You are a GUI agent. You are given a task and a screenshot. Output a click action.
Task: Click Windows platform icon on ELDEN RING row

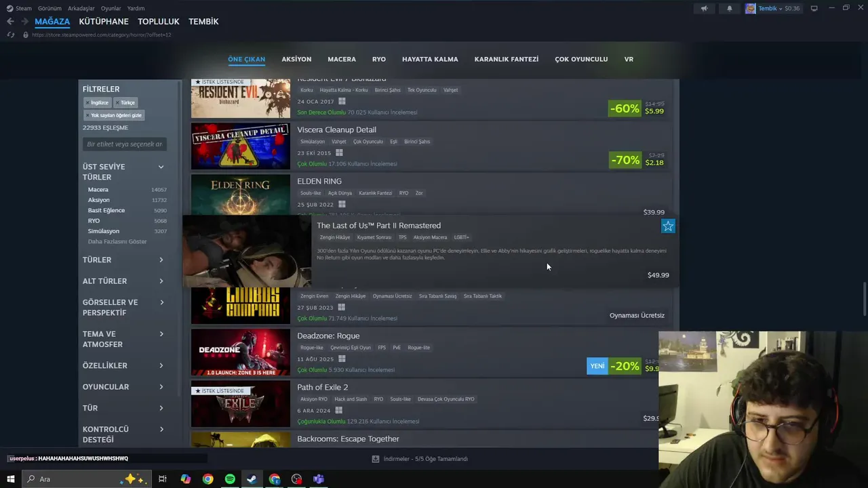pyautogui.click(x=342, y=204)
